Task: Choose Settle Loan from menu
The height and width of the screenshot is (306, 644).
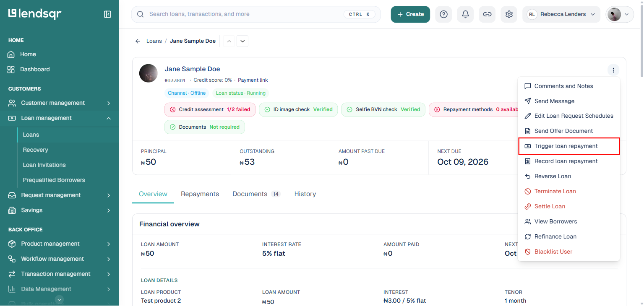Action: pyautogui.click(x=569, y=206)
